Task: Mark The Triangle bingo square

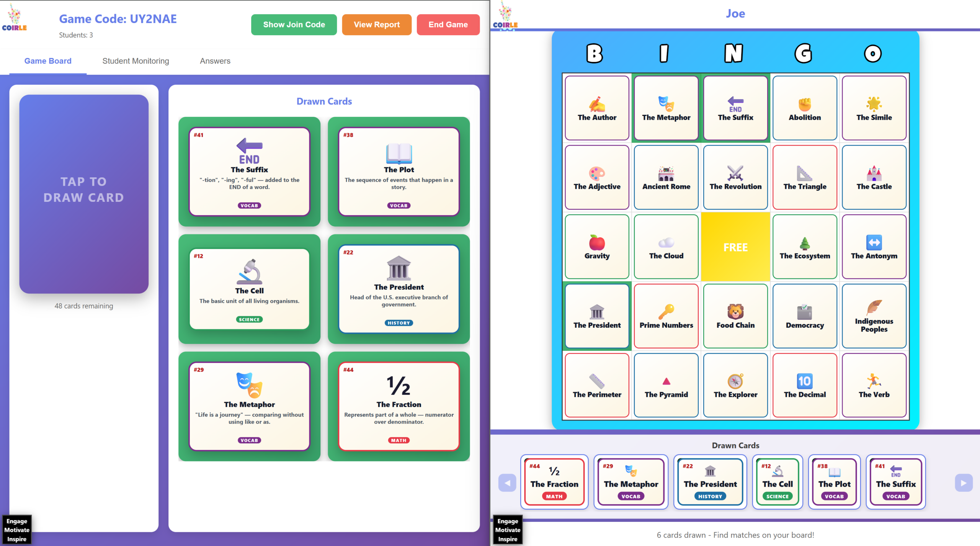Action: point(805,177)
